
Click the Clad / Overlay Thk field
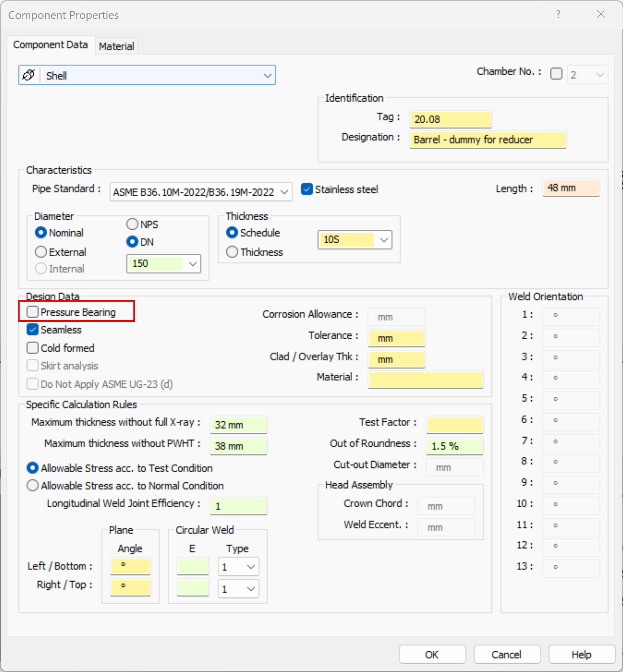click(396, 359)
